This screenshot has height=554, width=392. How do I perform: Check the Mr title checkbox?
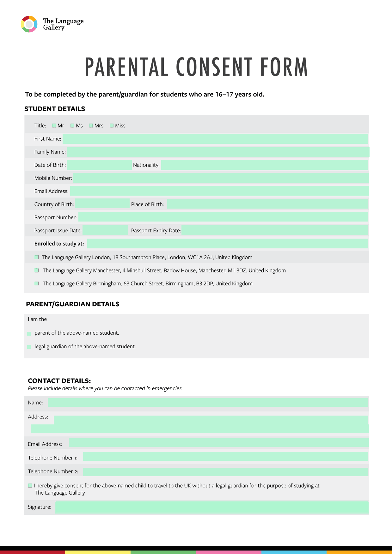pyautogui.click(x=54, y=125)
